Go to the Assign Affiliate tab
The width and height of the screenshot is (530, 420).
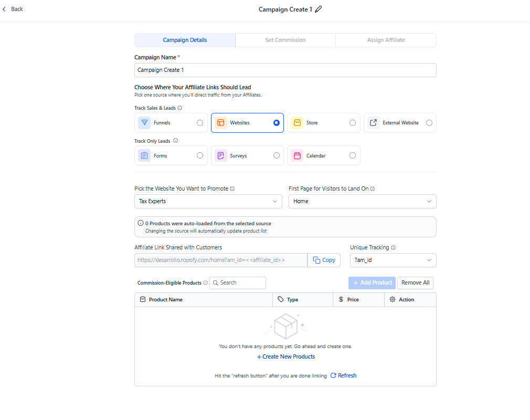(x=386, y=40)
